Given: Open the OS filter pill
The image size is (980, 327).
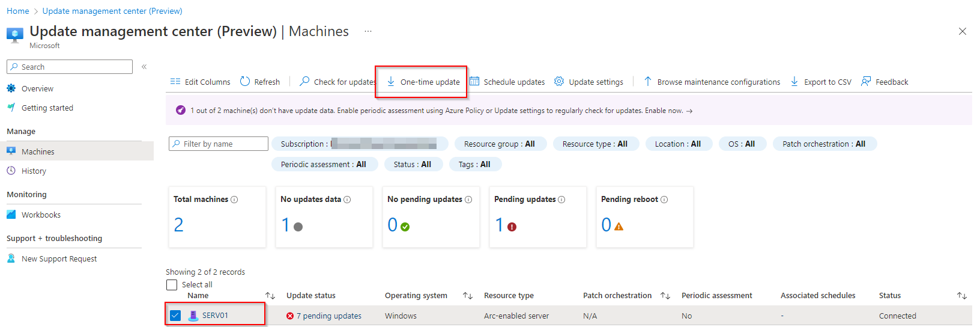Looking at the screenshot, I should click(742, 144).
